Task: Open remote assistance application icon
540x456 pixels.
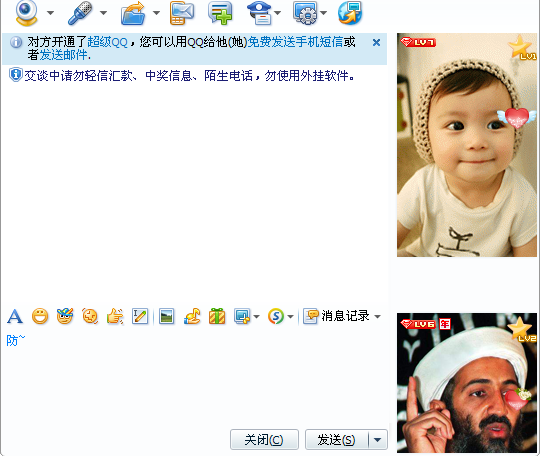Action: [x=305, y=13]
